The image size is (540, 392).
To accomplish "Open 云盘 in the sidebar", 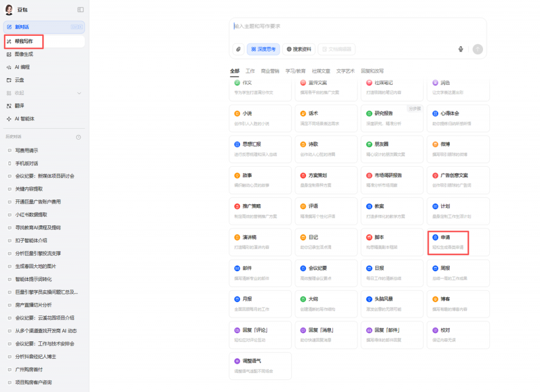I will tap(19, 80).
